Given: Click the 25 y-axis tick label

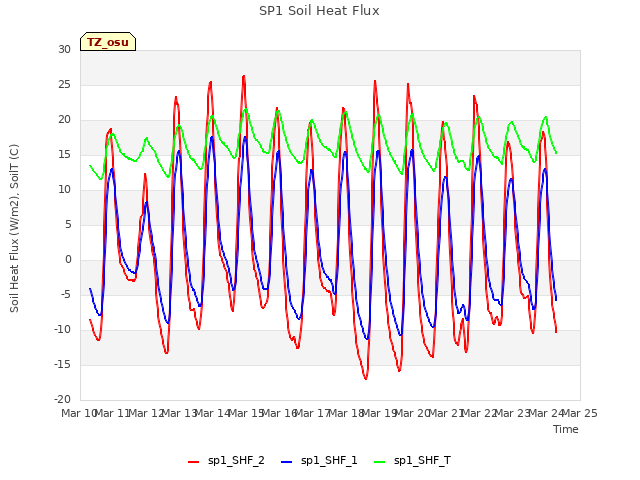Looking at the screenshot, I should click(x=64, y=84).
